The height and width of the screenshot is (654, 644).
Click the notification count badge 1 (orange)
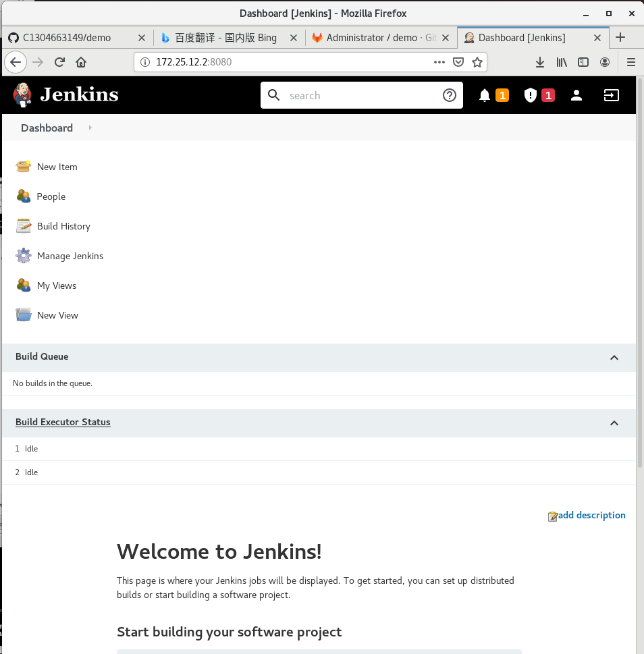pyautogui.click(x=502, y=96)
